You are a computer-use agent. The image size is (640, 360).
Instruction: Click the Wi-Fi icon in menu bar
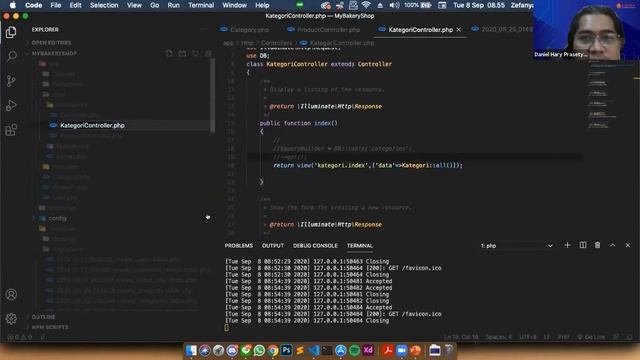pos(366,5)
